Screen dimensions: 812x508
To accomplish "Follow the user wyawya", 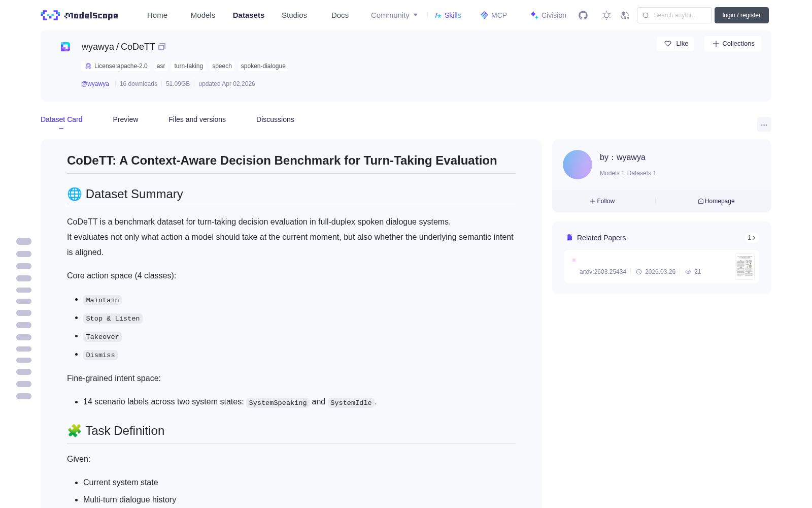I will point(602,201).
